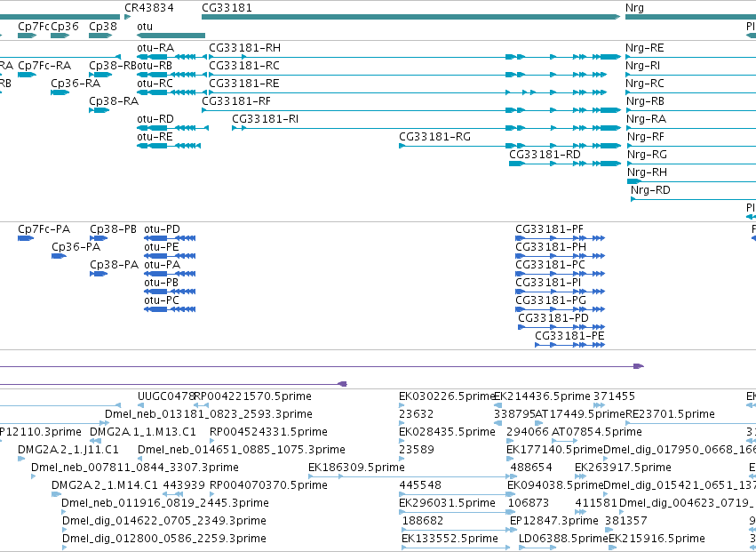The width and height of the screenshot is (756, 552).
Task: Click the purple arrowhead of the upper, longer purple feature
Action: point(639,366)
